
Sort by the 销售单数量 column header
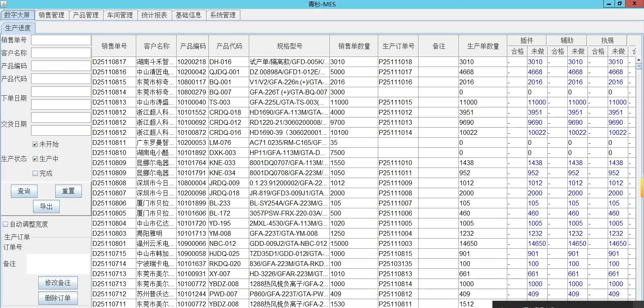(354, 46)
